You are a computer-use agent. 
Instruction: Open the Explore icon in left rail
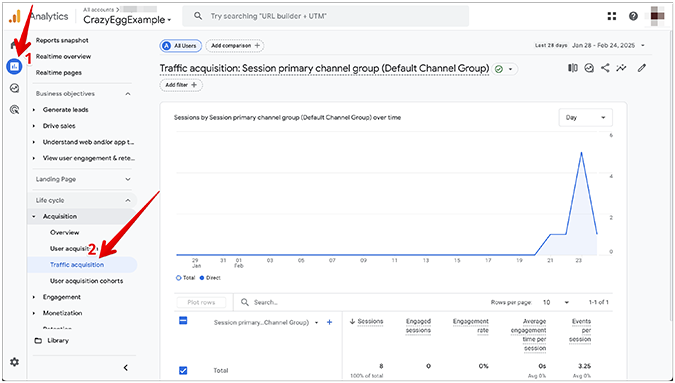14,88
